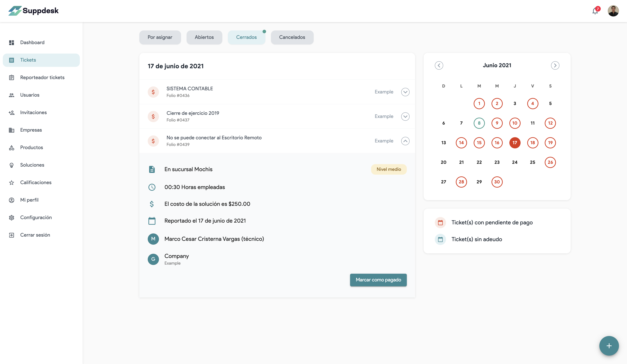The width and height of the screenshot is (627, 364).
Task: Go to the next month in the calendar
Action: pyautogui.click(x=555, y=65)
